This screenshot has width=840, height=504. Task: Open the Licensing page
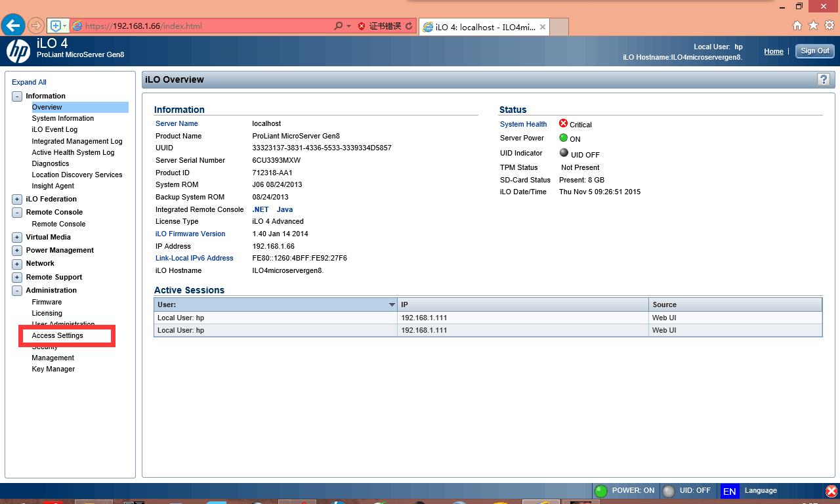(47, 313)
